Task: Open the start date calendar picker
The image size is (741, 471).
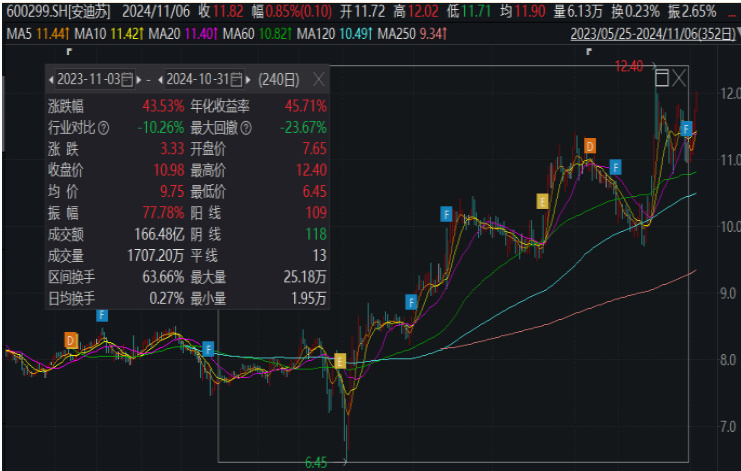Action: tap(126, 79)
